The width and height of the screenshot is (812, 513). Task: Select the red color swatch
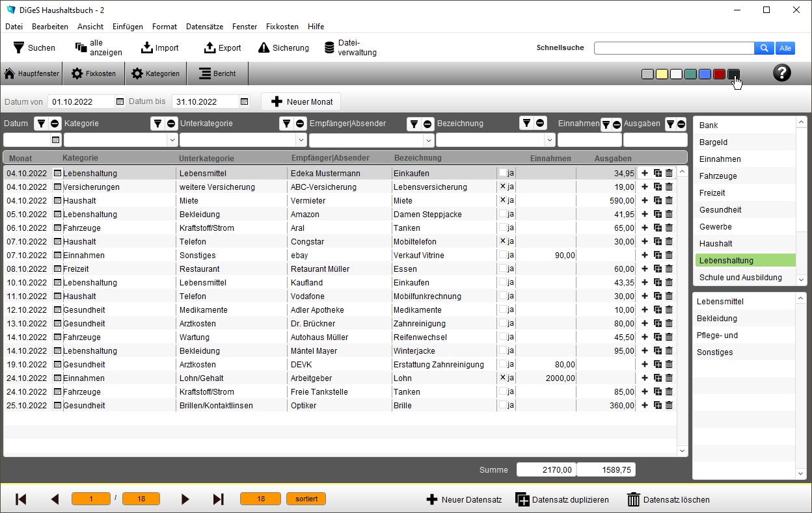pyautogui.click(x=719, y=74)
